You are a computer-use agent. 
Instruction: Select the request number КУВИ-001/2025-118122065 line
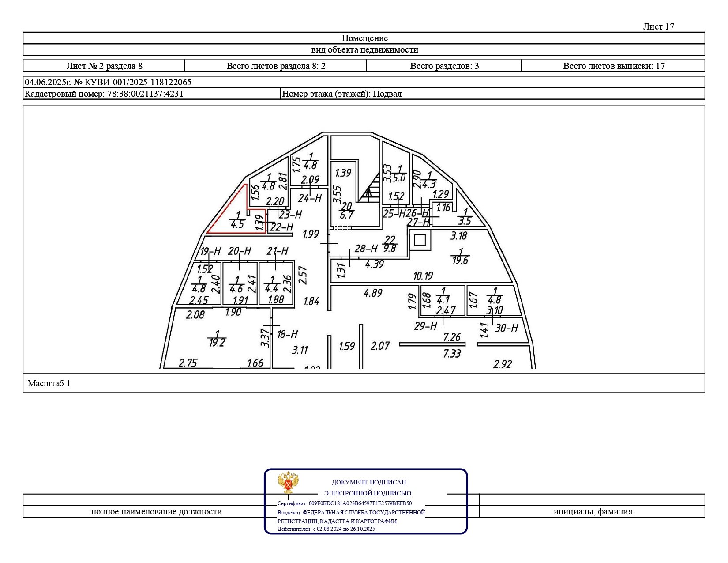coord(364,82)
